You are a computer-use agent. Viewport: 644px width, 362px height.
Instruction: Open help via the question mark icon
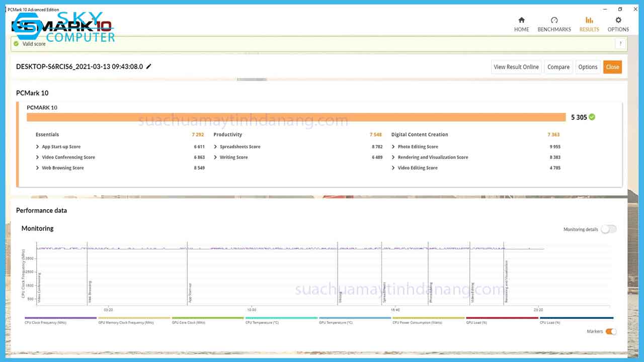click(x=620, y=44)
